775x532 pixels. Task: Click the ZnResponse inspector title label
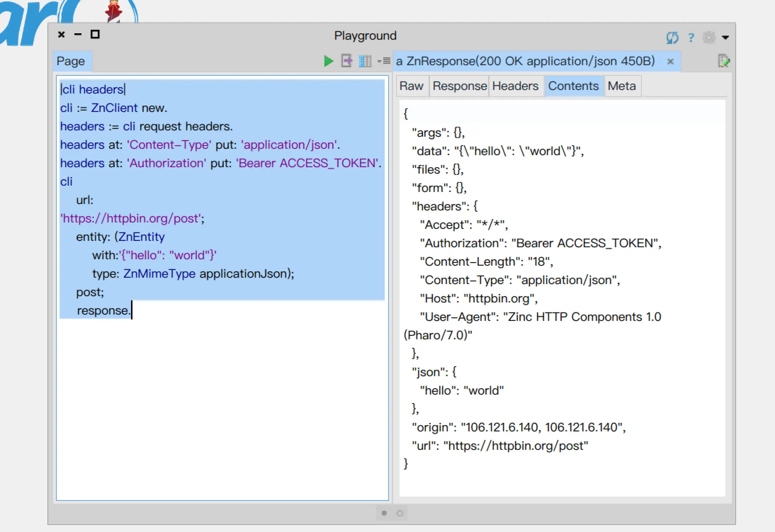pyautogui.click(x=525, y=61)
